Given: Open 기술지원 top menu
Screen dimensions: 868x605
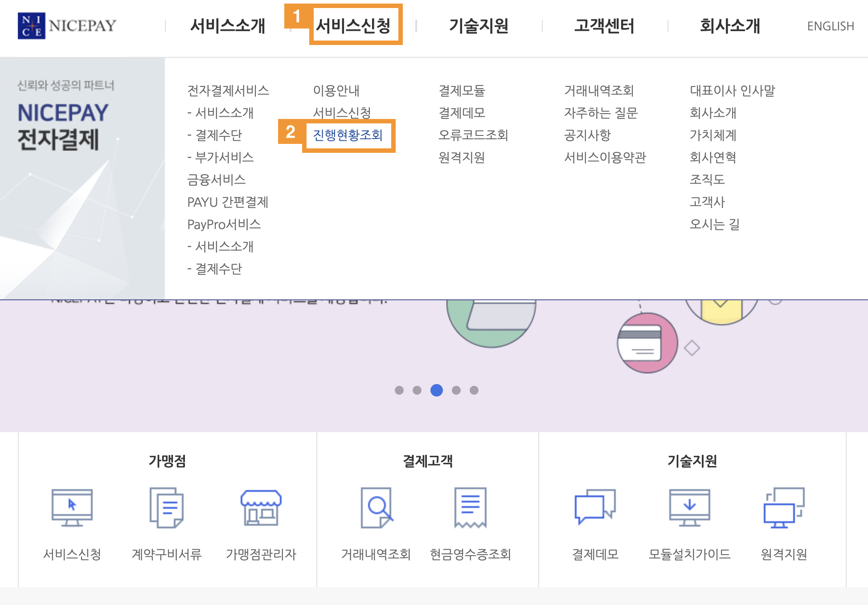Looking at the screenshot, I should [479, 26].
